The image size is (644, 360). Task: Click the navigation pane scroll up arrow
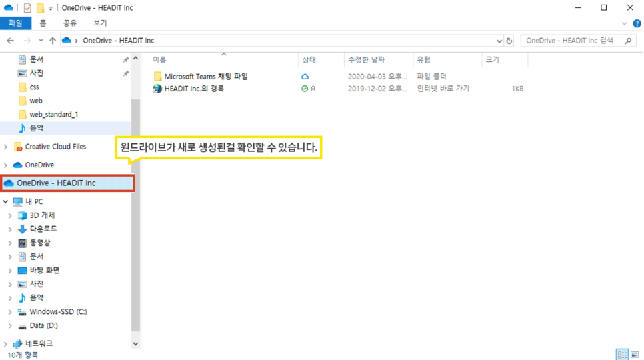(135, 59)
